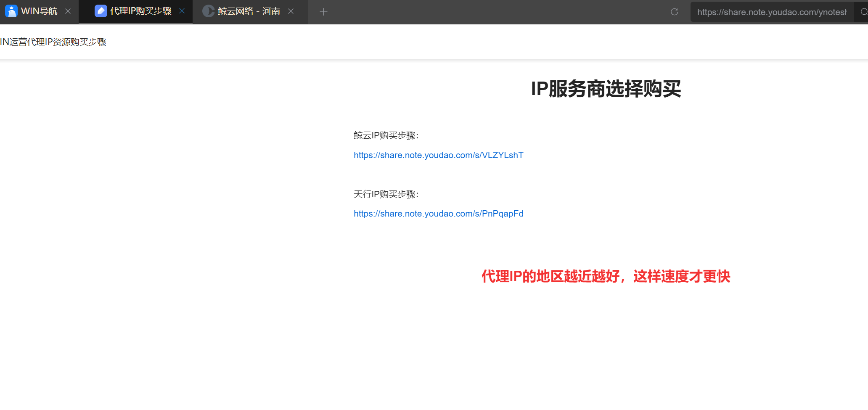Switch to the WIN导航 tab
Viewport: 868px width, 410px height.
click(x=39, y=11)
